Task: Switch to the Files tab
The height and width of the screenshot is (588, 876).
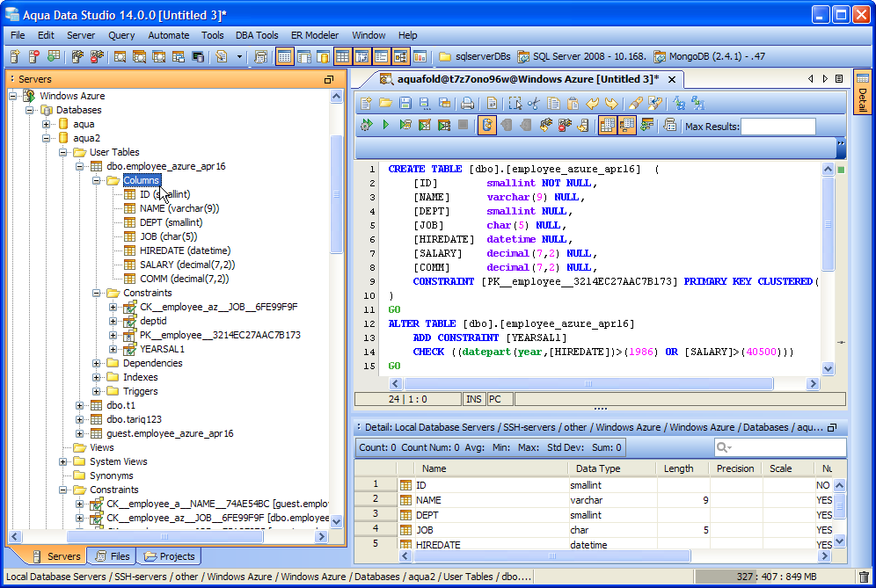Action: tap(112, 556)
